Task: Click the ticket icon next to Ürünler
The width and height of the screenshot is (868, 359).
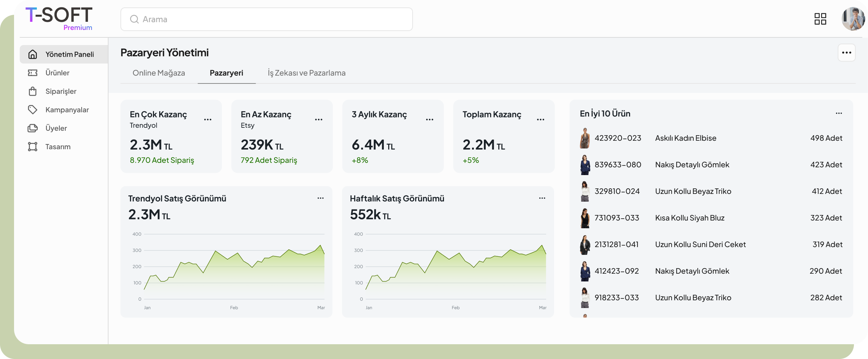Action: [33, 73]
